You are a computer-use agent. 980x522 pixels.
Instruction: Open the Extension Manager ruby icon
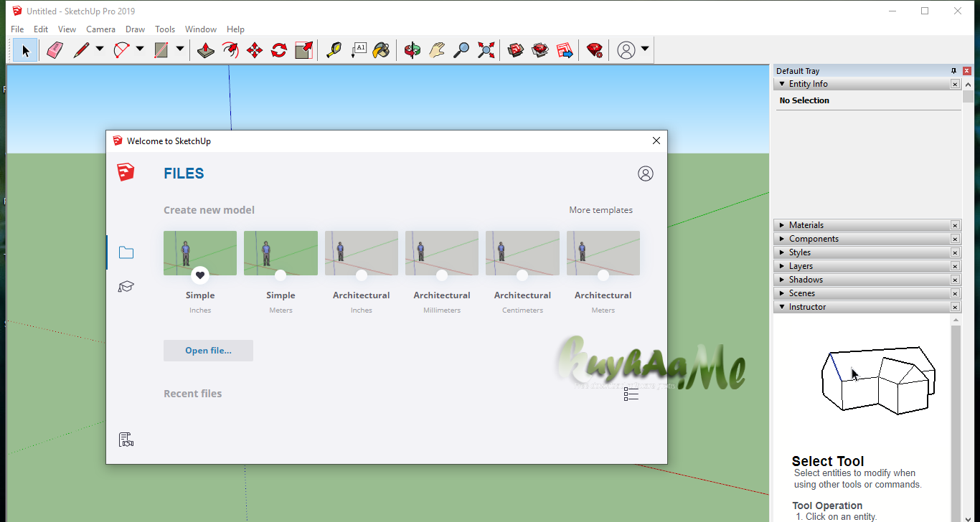point(595,50)
